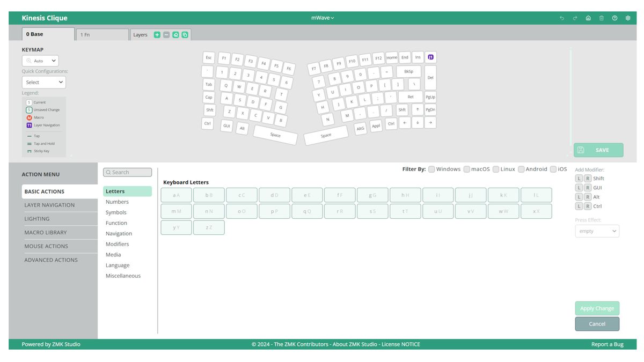Open the Report a Bug link
Image resolution: width=644 pixels, height=362 pixels.
coord(608,344)
